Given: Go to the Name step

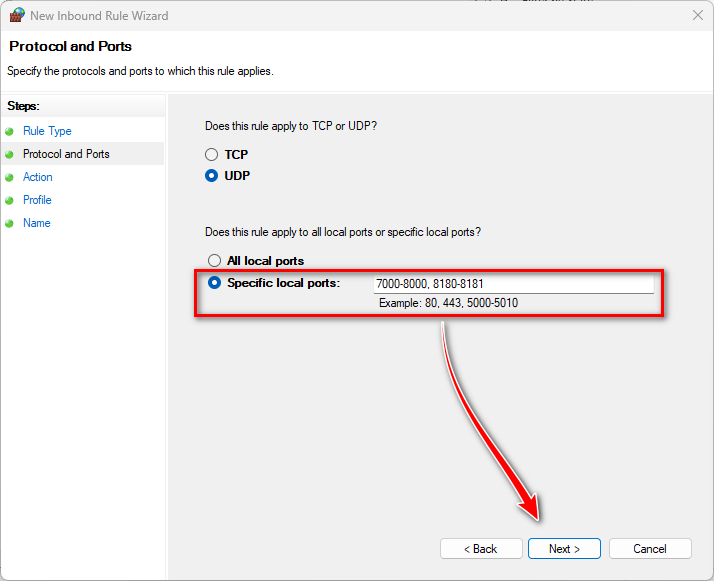Looking at the screenshot, I should click(x=36, y=223).
